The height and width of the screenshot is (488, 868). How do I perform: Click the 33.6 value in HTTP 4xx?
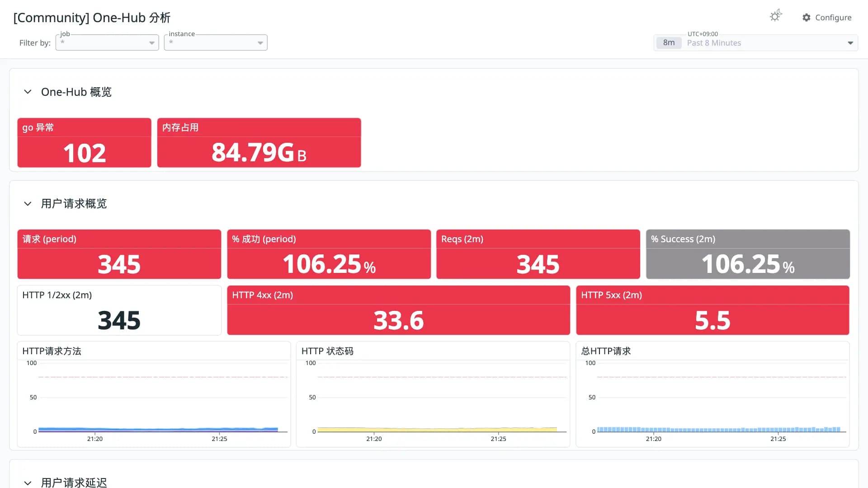coord(398,320)
